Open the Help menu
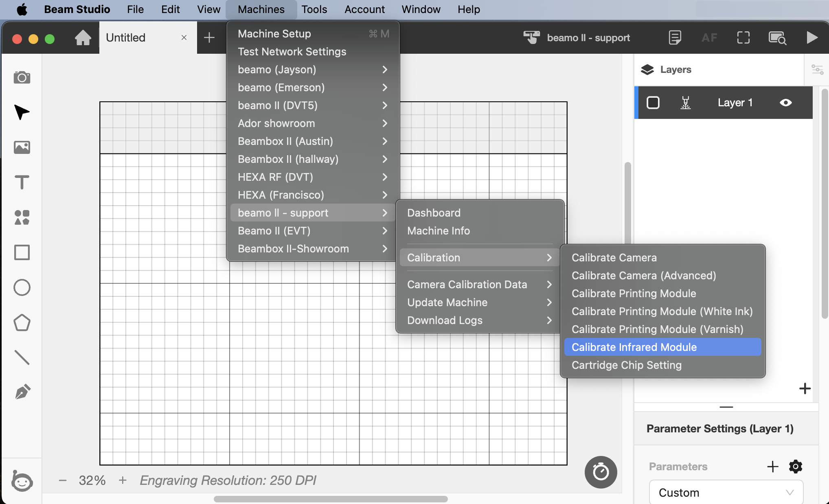Viewport: 829px width, 504px height. (469, 9)
